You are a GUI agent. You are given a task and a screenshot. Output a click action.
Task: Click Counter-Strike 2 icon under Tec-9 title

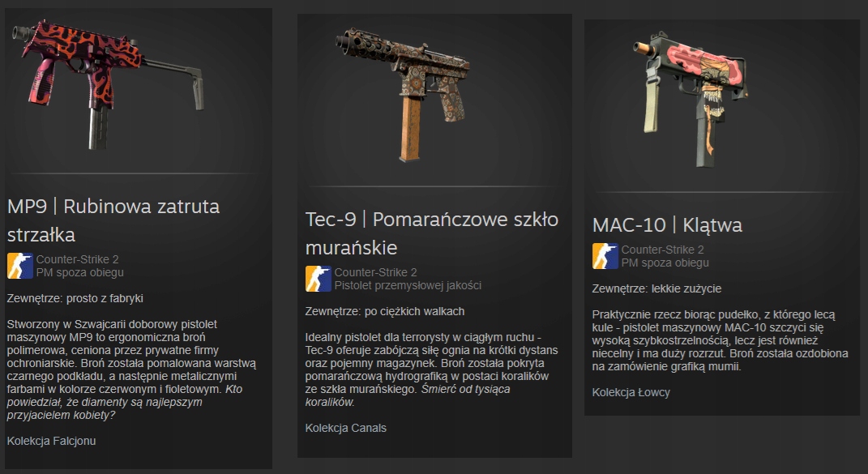[319, 279]
